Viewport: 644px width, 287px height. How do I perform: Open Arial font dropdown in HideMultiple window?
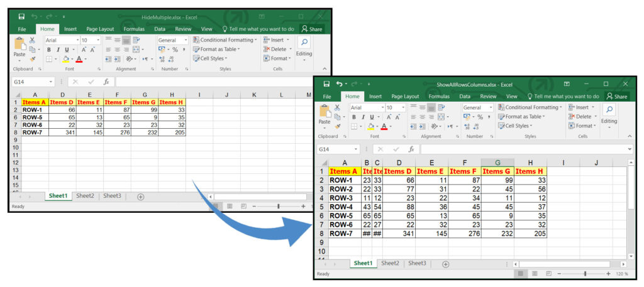point(61,40)
